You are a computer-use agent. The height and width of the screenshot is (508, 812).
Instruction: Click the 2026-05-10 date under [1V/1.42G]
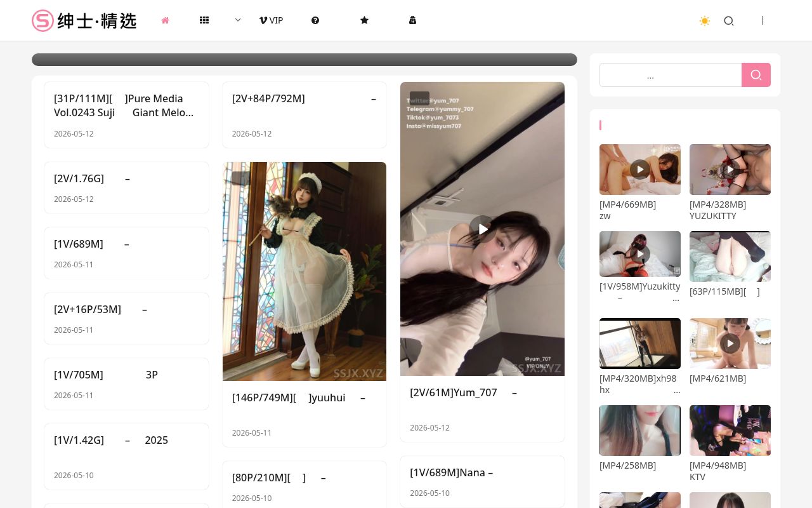pyautogui.click(x=74, y=476)
